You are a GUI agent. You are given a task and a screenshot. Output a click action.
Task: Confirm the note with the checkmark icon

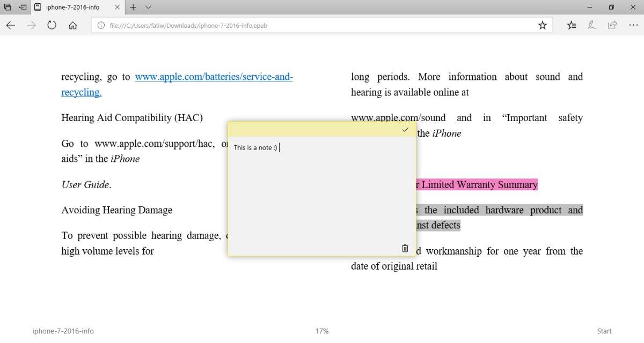(405, 130)
